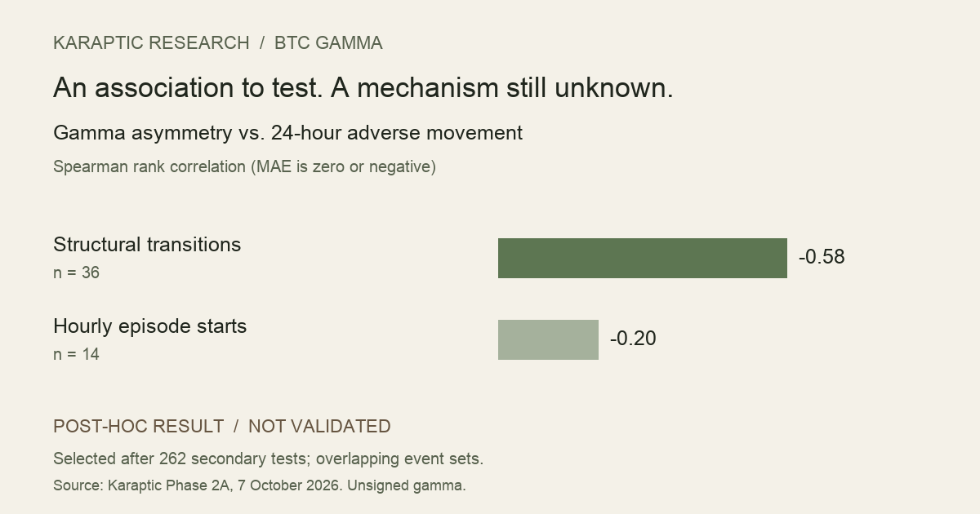Click the Gamma asymmetry subtitle
980x514 pixels.
click(287, 133)
